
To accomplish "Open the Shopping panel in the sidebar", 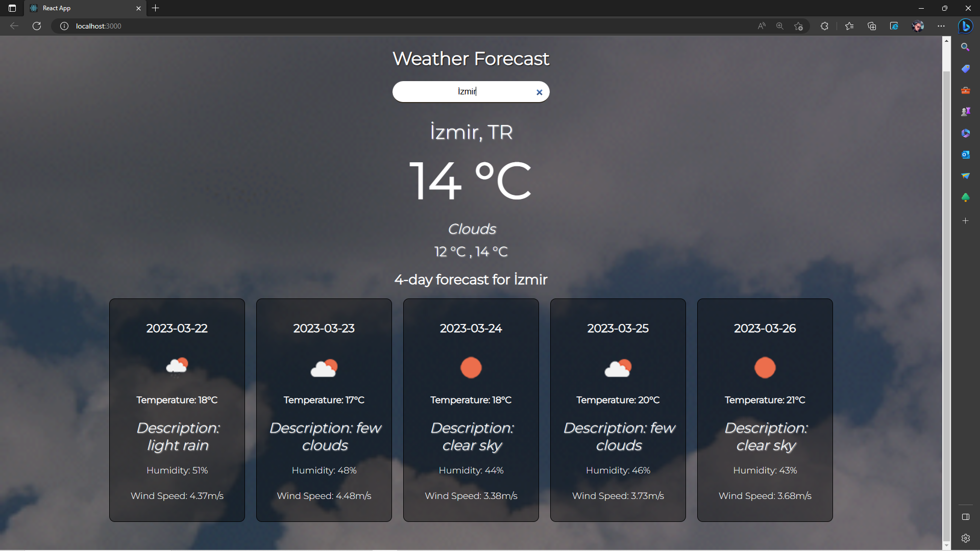I will click(966, 68).
